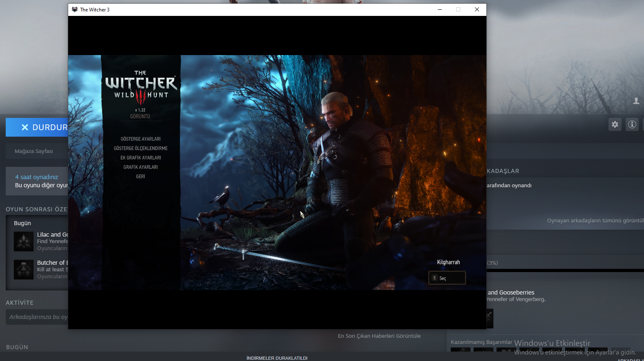644x361 pixels.
Task: Open the game info circle icon
Action: click(632, 124)
